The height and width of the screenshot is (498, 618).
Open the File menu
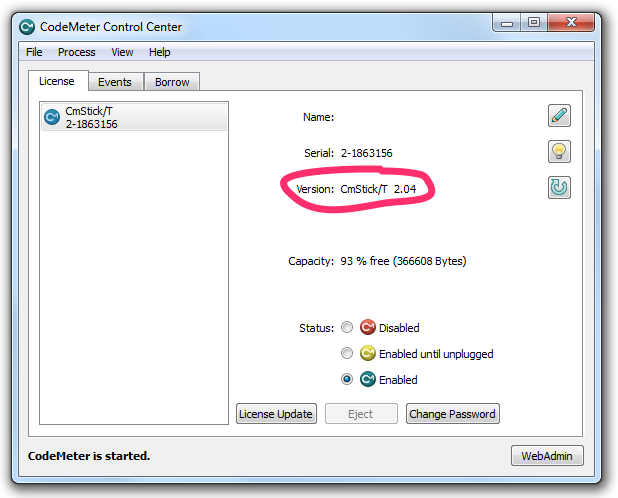(34, 52)
